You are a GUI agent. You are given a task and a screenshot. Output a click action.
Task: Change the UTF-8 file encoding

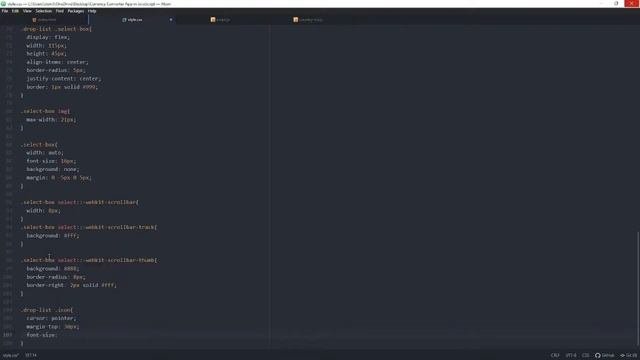pos(571,356)
